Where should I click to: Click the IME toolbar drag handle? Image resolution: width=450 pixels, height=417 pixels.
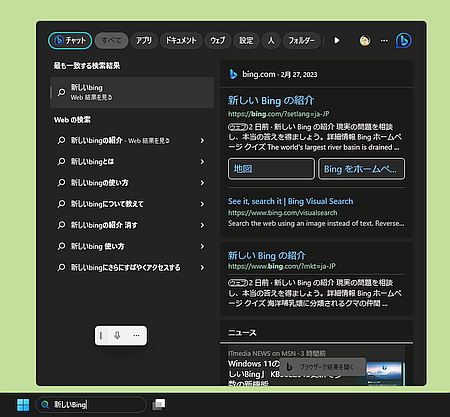click(101, 335)
